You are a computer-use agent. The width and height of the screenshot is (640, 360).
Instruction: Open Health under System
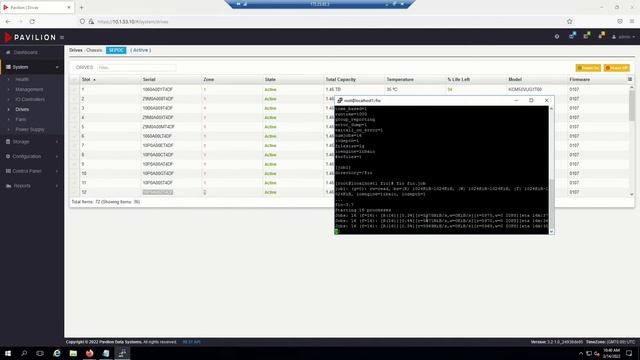(x=22, y=79)
